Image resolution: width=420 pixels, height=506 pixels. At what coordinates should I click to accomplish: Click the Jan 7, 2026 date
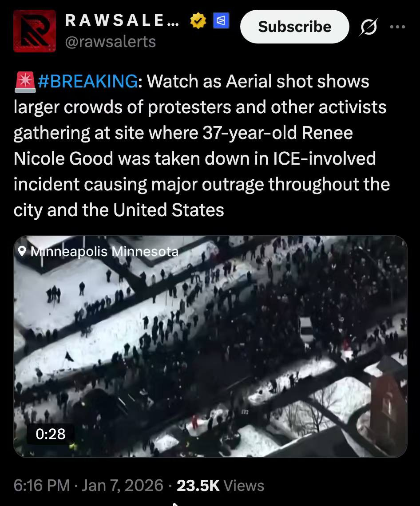123,485
